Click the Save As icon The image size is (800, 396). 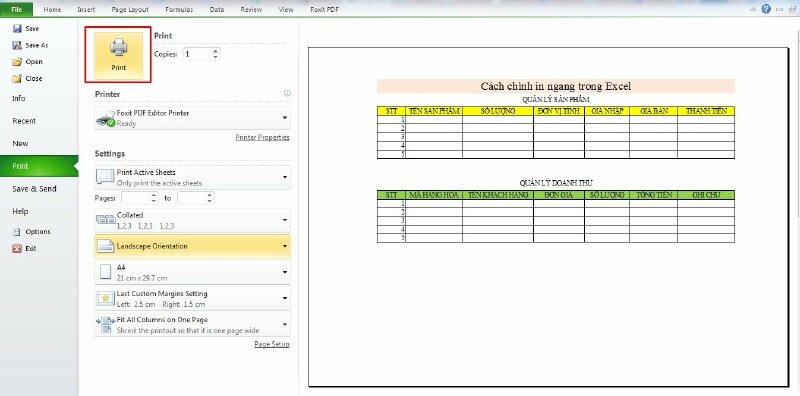coord(17,45)
